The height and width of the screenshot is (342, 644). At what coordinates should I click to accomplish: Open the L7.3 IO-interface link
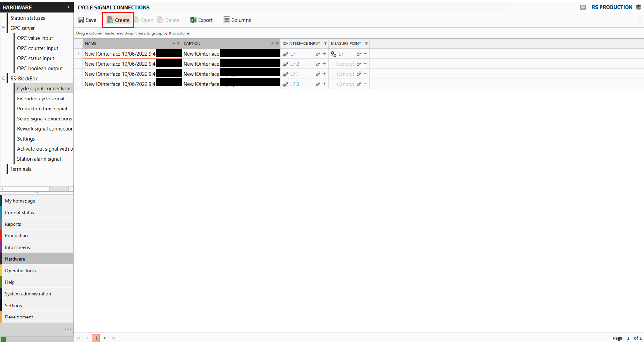click(x=295, y=84)
